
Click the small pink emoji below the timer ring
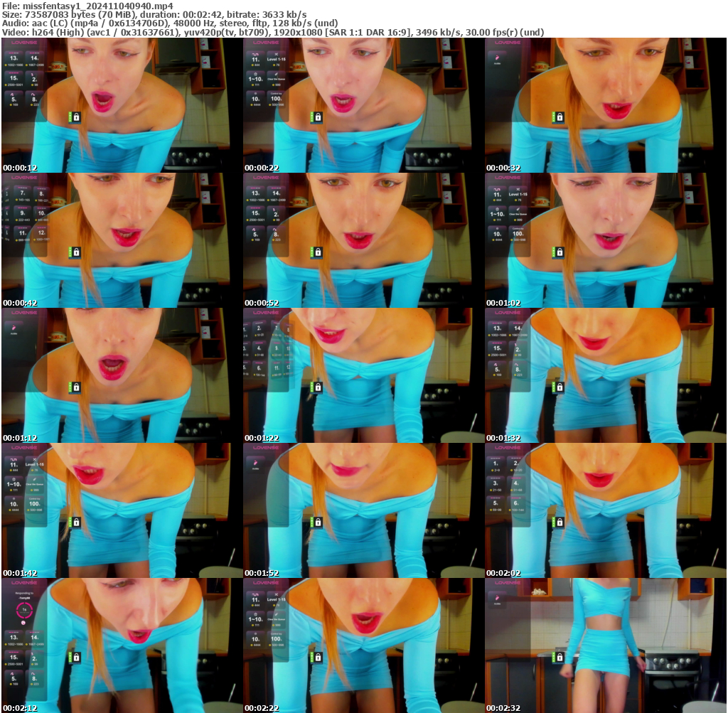tap(23, 623)
